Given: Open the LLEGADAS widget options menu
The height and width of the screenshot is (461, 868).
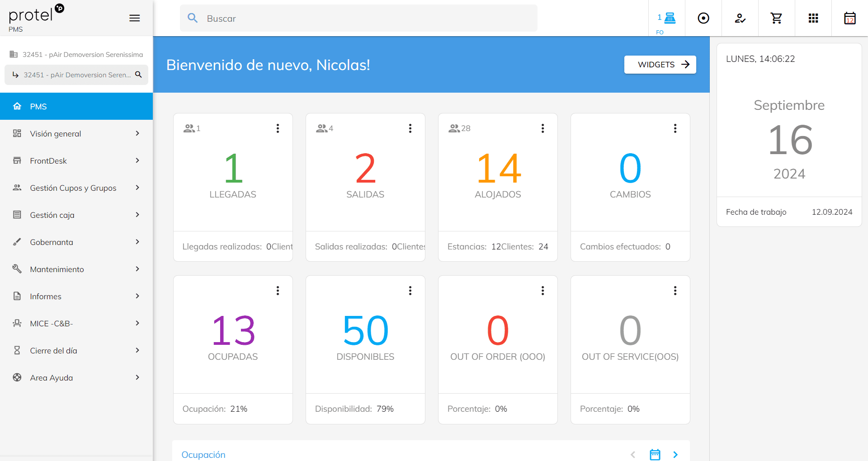Looking at the screenshot, I should pyautogui.click(x=278, y=128).
